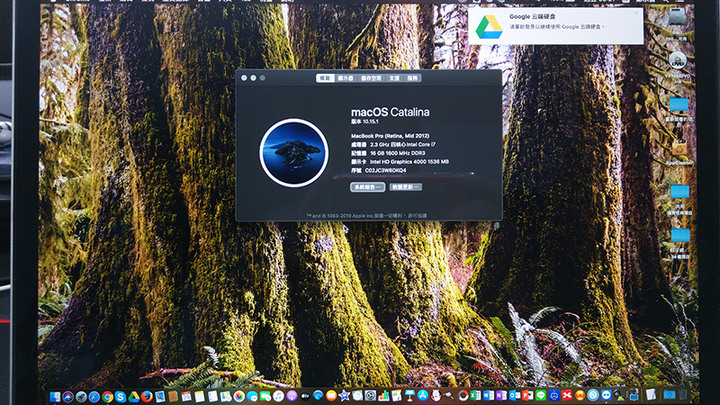720x405 pixels.
Task: Select the first Overview tab
Action: tap(325, 78)
